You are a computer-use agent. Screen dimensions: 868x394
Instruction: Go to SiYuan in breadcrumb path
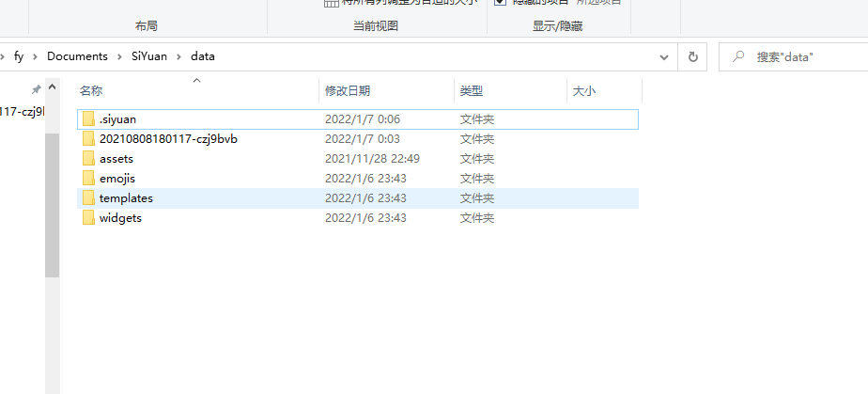149,56
